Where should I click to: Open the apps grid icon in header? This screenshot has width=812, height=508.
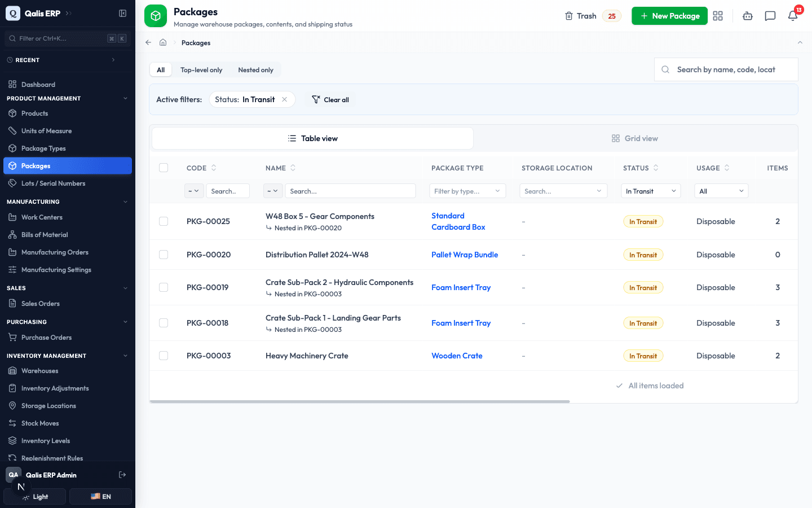[x=718, y=16]
